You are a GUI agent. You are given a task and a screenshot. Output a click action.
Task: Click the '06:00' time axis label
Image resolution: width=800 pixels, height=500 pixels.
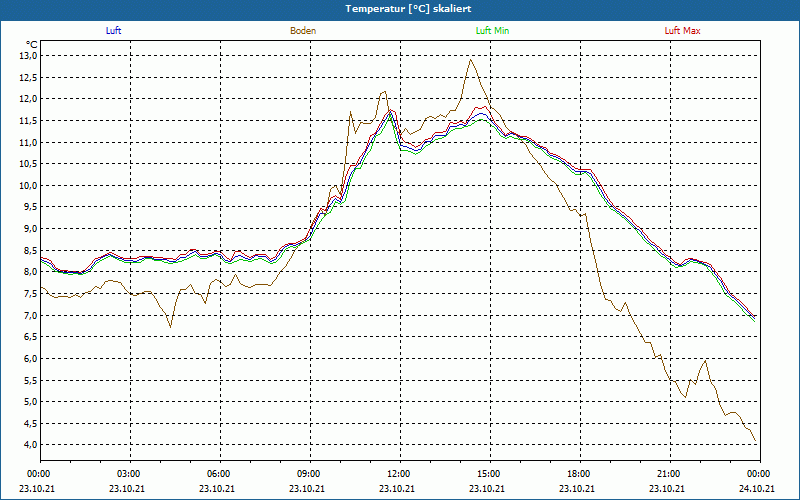tap(220, 474)
